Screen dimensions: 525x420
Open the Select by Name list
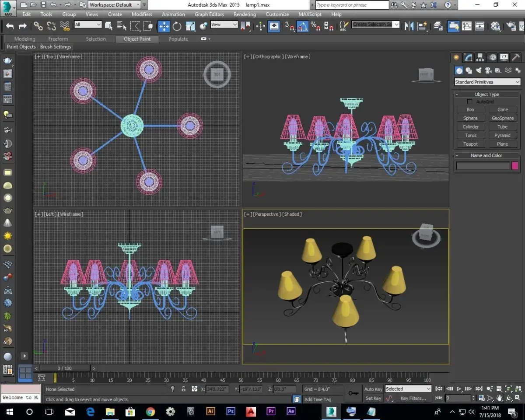click(122, 26)
